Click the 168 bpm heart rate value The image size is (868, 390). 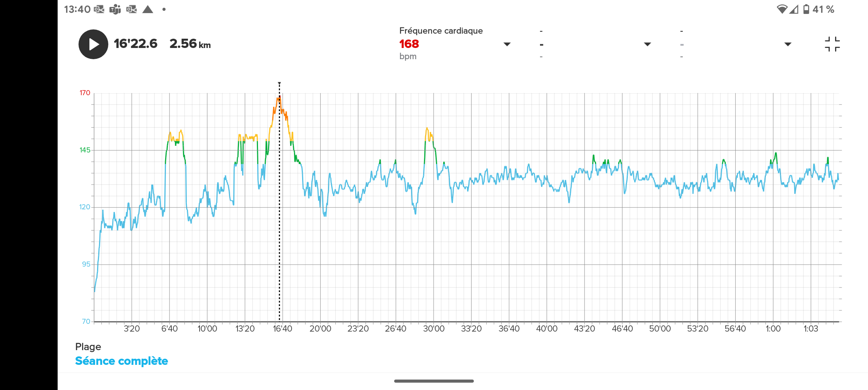click(409, 44)
